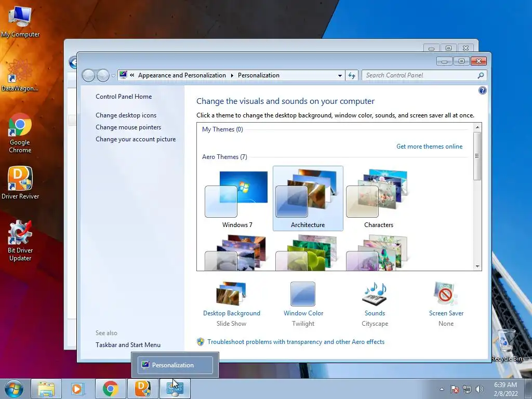Select the theme thumbnail below Windows 7
Viewport: 532px width, 399px height.
coord(236,253)
